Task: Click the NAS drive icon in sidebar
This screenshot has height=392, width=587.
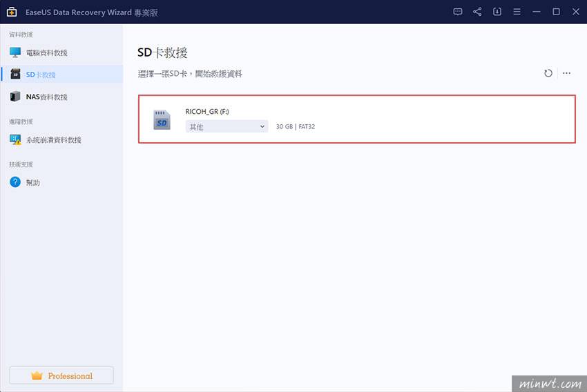Action: point(15,97)
